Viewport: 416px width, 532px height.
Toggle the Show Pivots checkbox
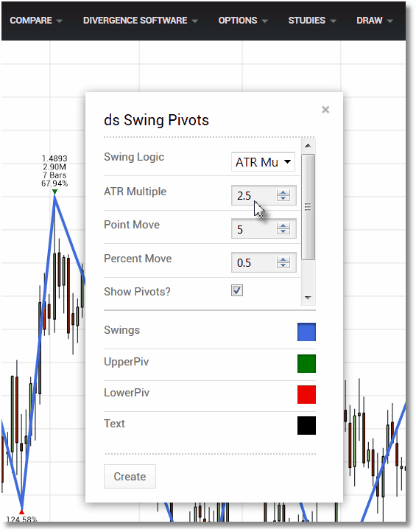point(237,290)
